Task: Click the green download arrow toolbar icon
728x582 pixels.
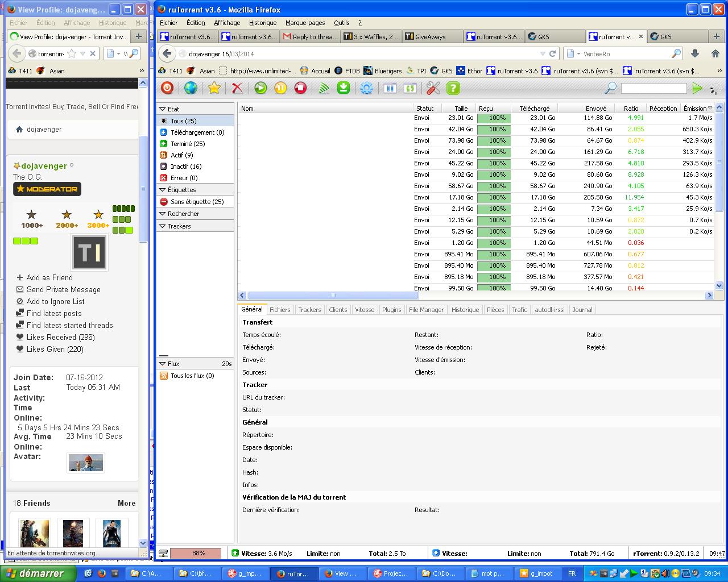Action: pos(344,88)
